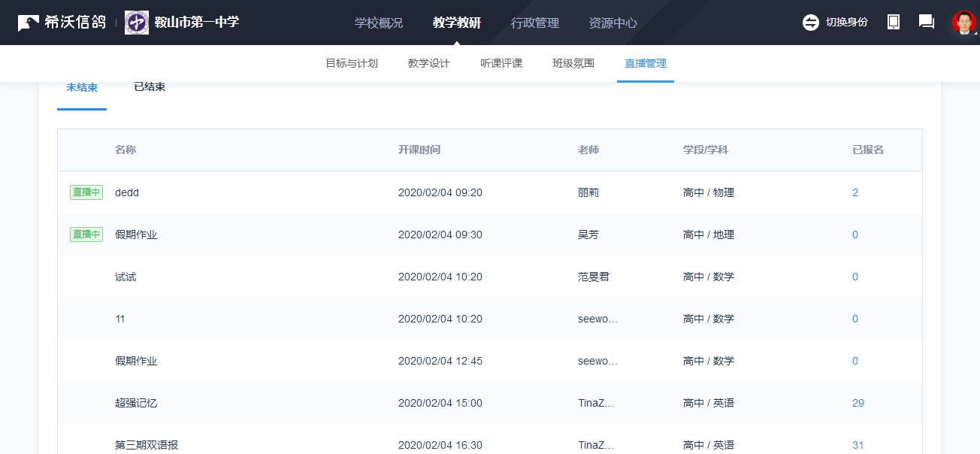Image resolution: width=980 pixels, height=454 pixels.
Task: Click the 切换身份 swap icon
Action: pos(810,23)
